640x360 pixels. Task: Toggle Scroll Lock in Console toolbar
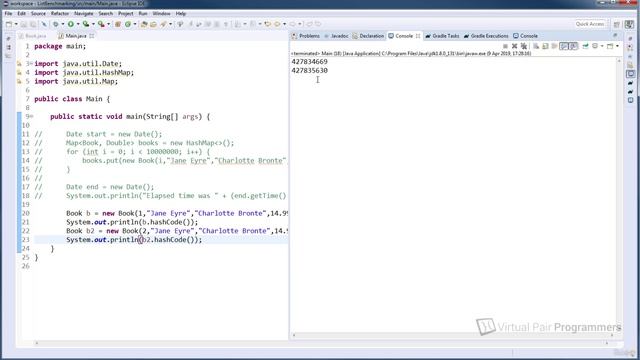coord(545,46)
